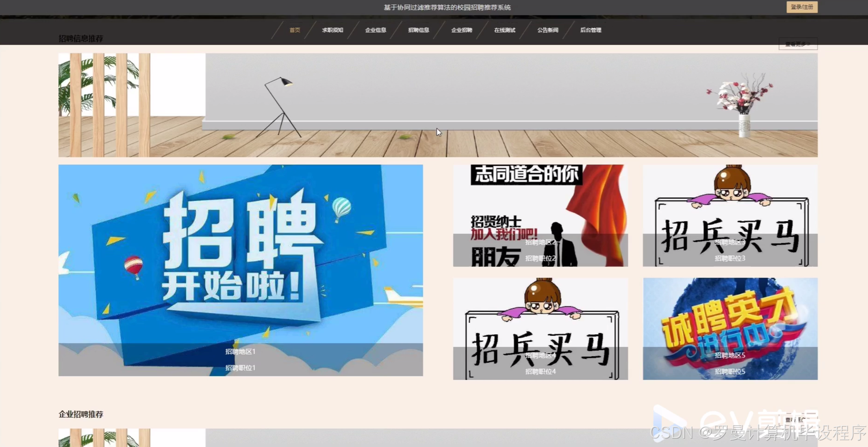
Task: Click the 招聘职位1 caption text
Action: point(240,368)
